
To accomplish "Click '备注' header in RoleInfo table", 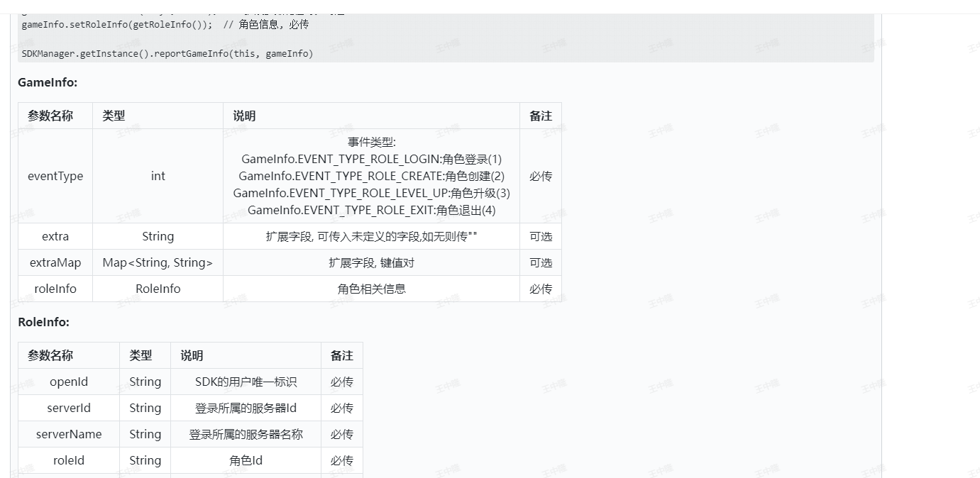I will [x=342, y=355].
